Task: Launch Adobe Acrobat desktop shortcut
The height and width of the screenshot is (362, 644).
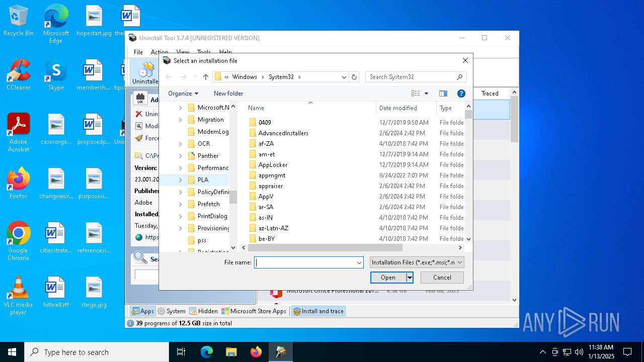Action: pos(19,133)
